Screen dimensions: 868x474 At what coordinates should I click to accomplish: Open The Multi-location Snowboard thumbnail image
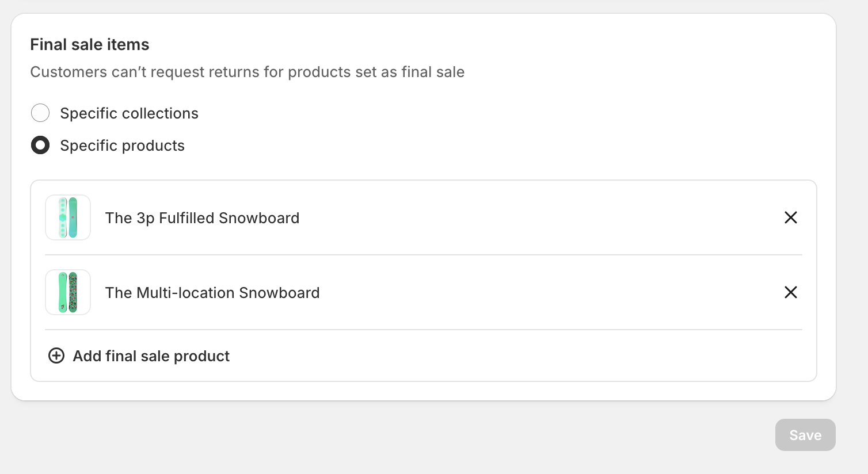68,292
